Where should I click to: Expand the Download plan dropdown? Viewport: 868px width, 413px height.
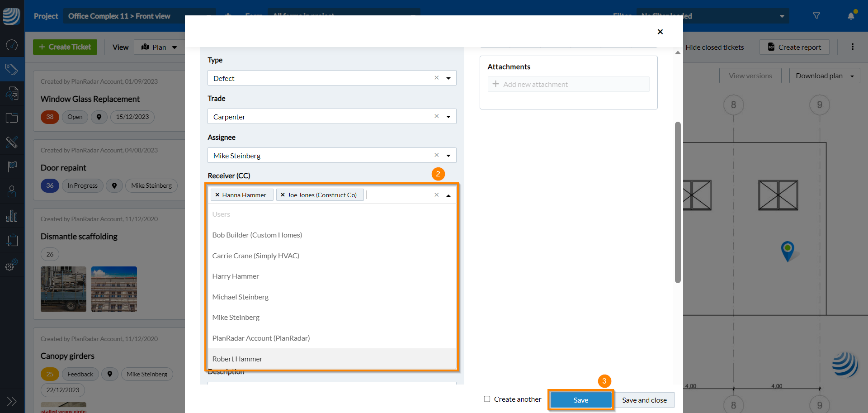tap(852, 76)
